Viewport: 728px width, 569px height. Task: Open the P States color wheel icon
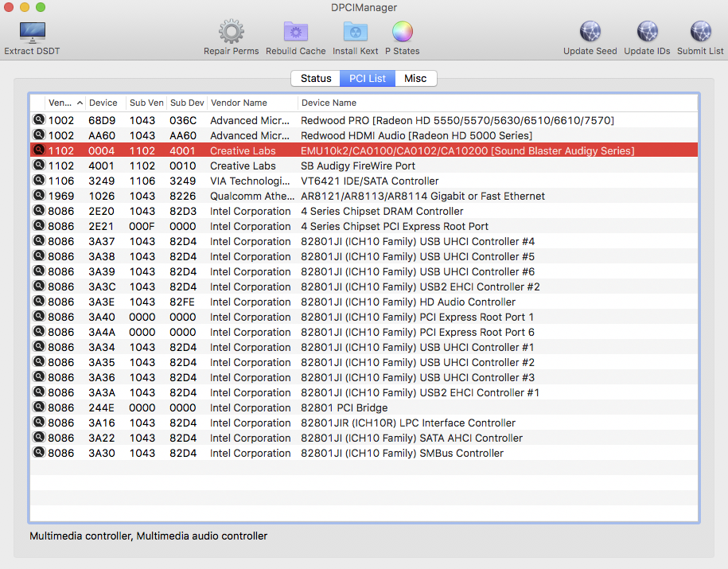click(x=402, y=32)
